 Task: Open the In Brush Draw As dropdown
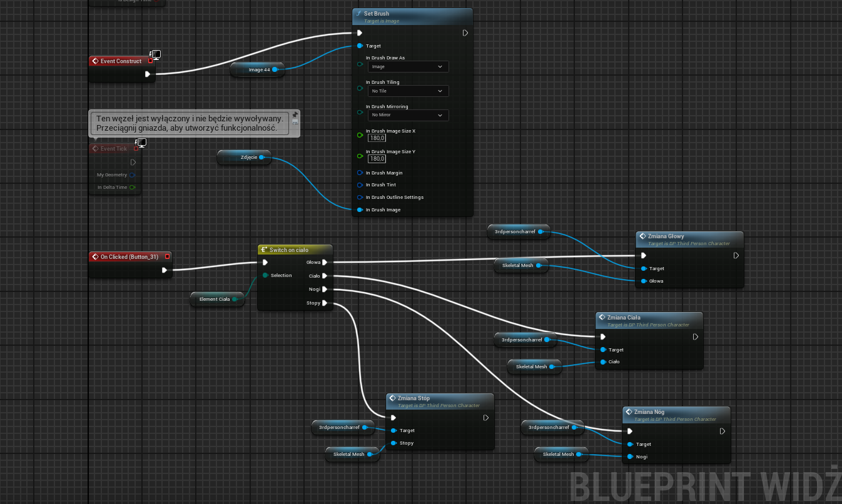tap(408, 66)
